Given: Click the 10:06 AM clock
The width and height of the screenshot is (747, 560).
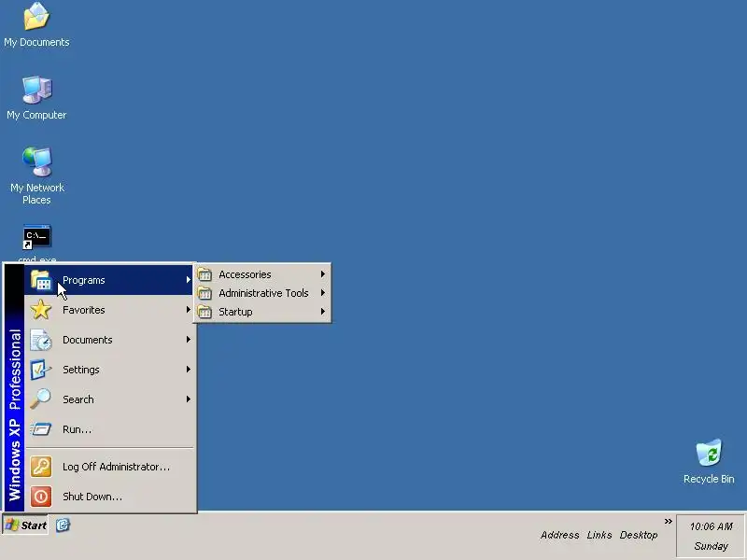Looking at the screenshot, I should click(x=711, y=526).
